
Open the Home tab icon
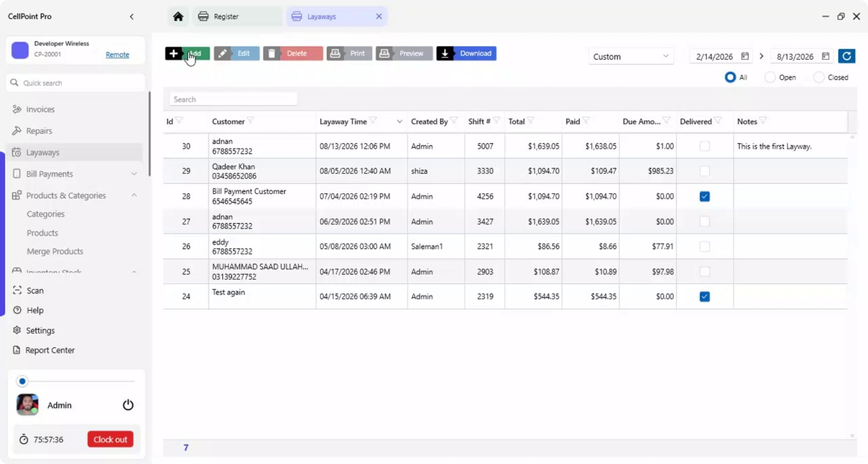point(178,16)
